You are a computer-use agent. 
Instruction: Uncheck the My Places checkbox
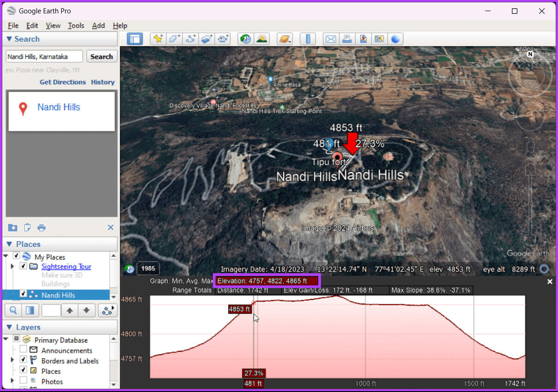(x=16, y=256)
